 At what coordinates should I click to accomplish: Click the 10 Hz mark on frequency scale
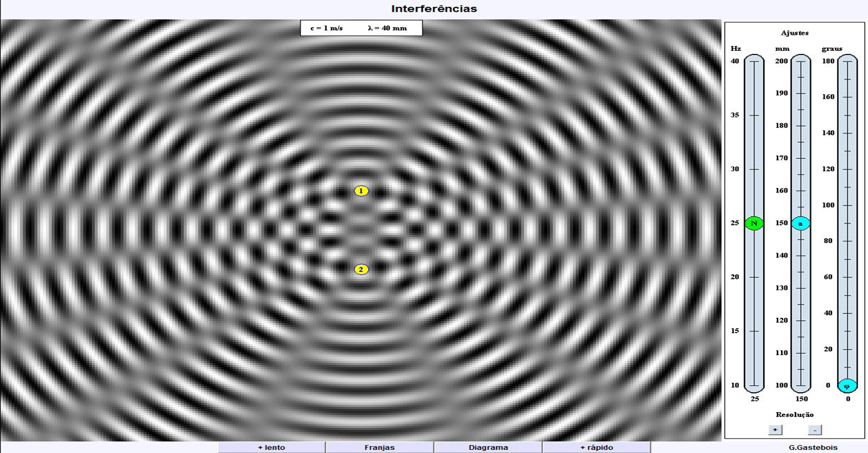[x=735, y=385]
